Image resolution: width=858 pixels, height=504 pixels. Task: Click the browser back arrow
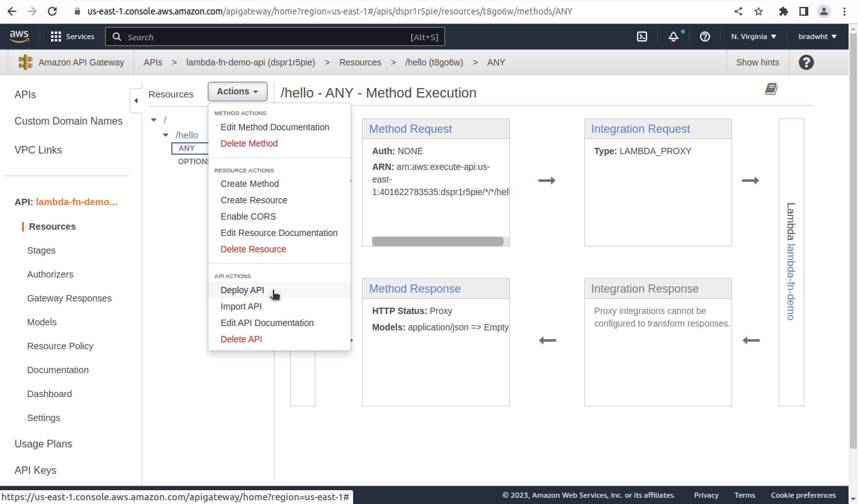(12, 12)
